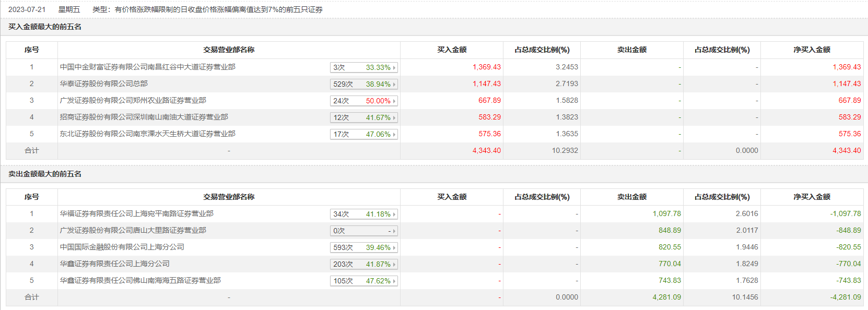Click 广发证券唐山大里路证券营业部 link

(133, 231)
